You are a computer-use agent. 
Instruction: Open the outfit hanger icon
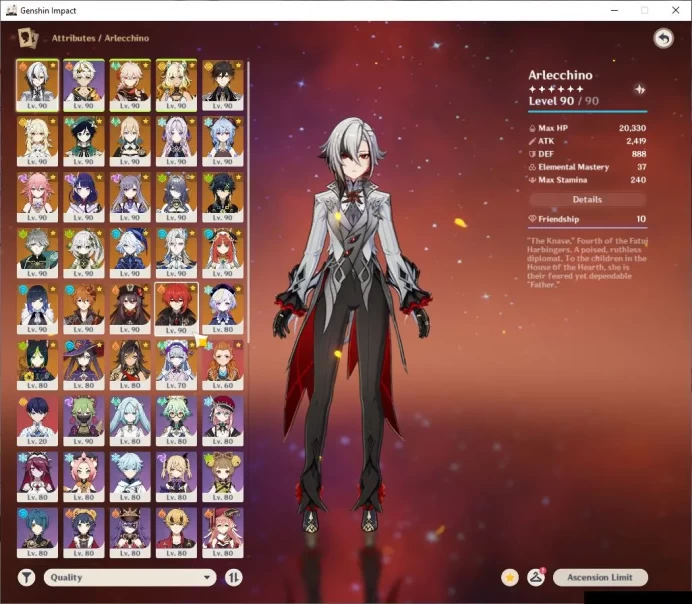[x=536, y=577]
